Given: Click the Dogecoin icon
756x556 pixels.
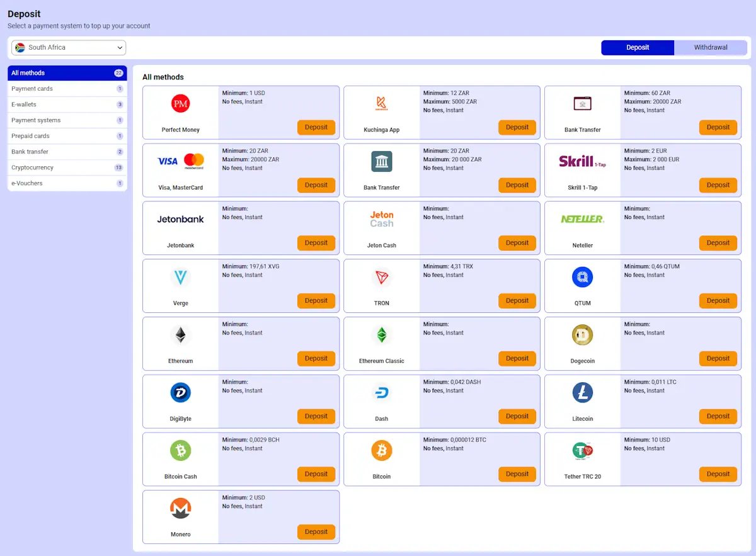Looking at the screenshot, I should pos(582,335).
